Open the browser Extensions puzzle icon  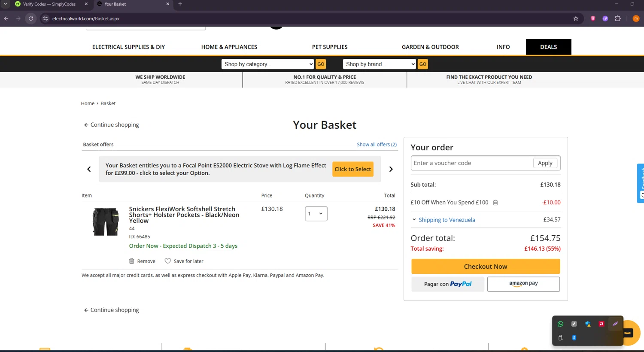click(x=618, y=18)
